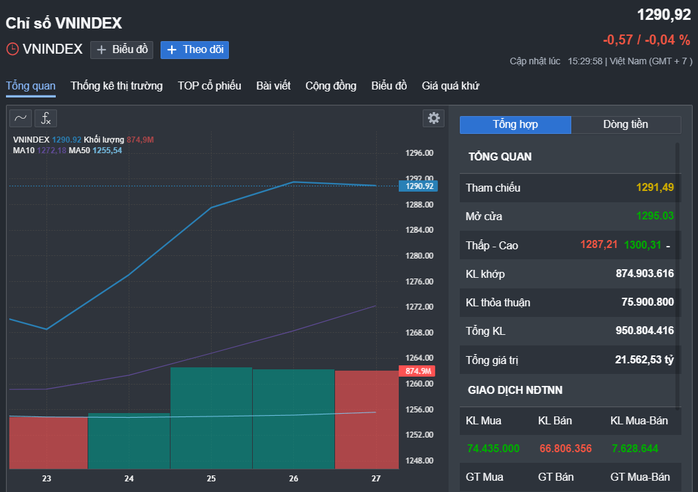
Task: Click the Biểu đồ button near VNINDEX
Action: (x=122, y=50)
